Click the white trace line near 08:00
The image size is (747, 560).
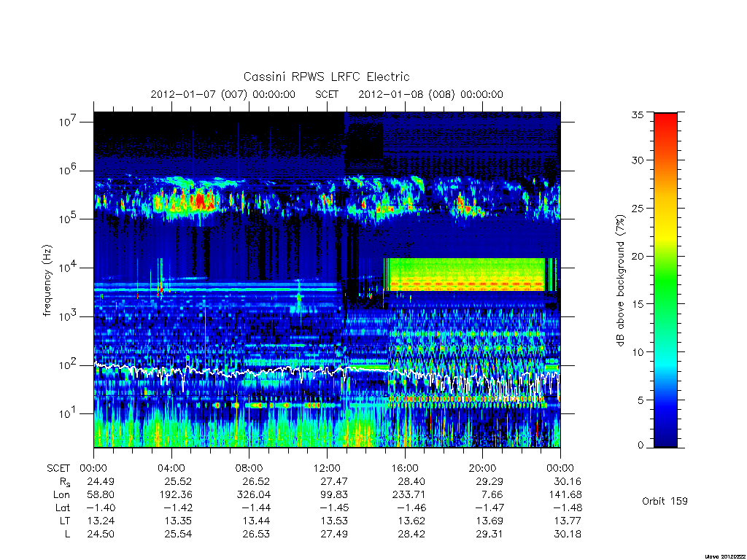(x=249, y=373)
